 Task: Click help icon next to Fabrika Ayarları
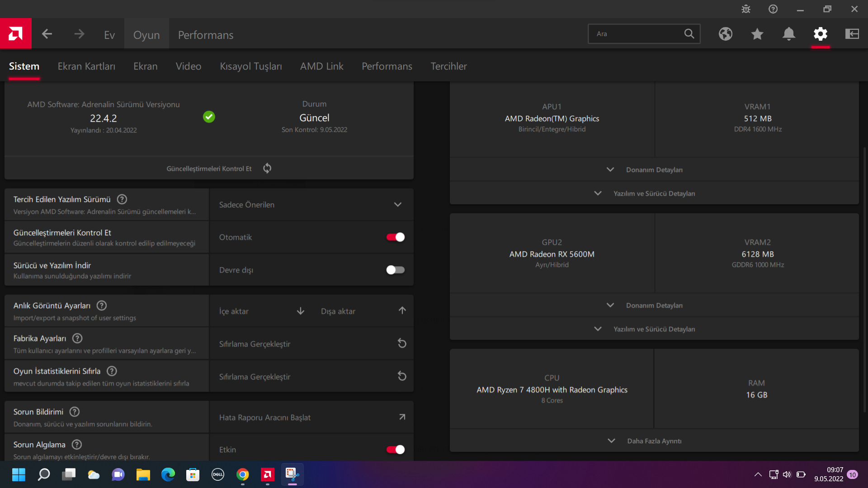[x=77, y=338]
